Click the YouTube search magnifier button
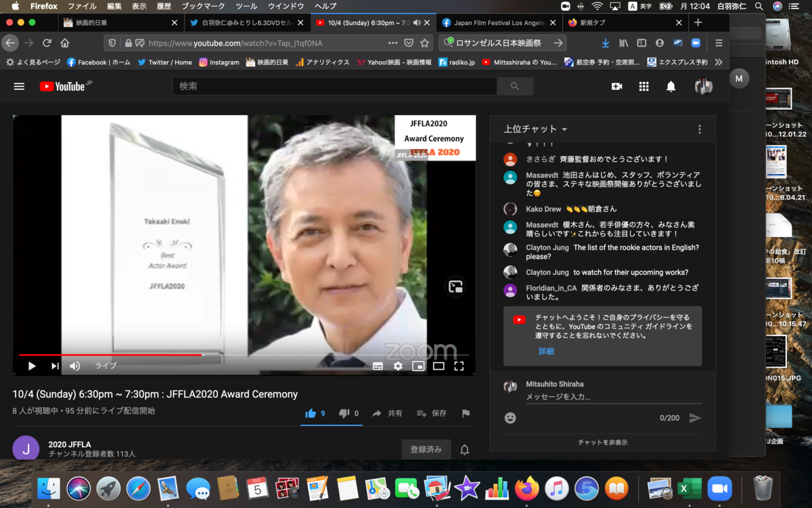This screenshot has width=812, height=508. click(515, 87)
